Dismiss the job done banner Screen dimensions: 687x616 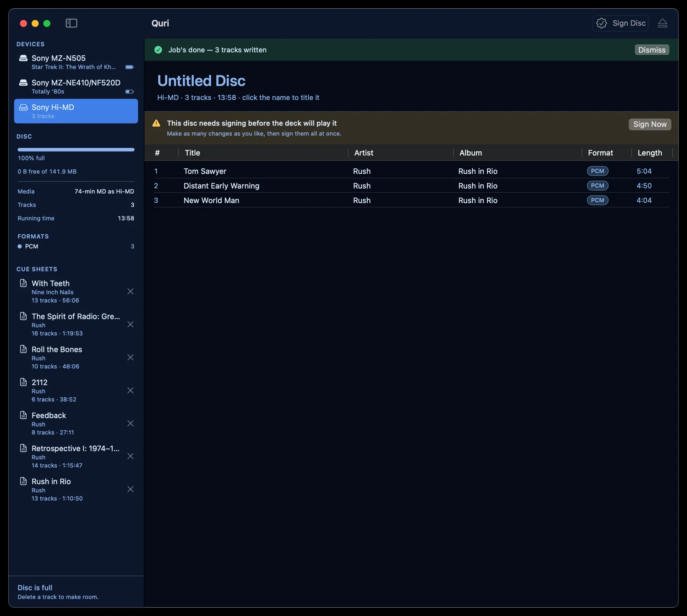tap(652, 50)
